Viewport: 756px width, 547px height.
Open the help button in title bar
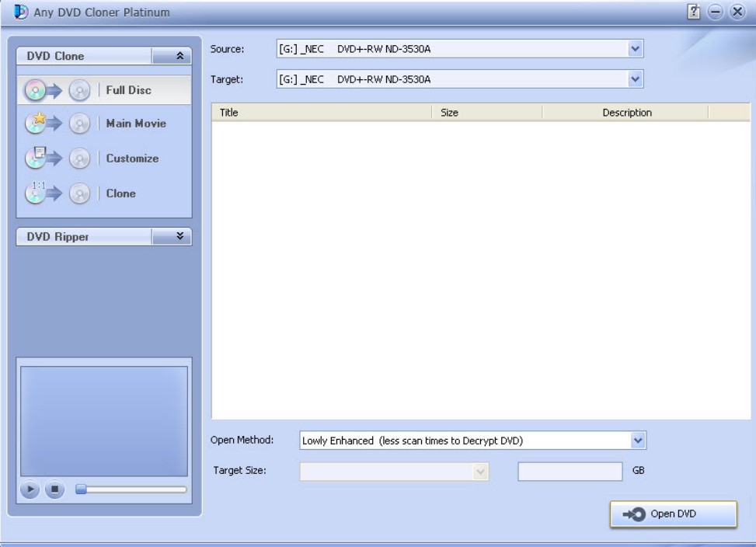coord(693,12)
